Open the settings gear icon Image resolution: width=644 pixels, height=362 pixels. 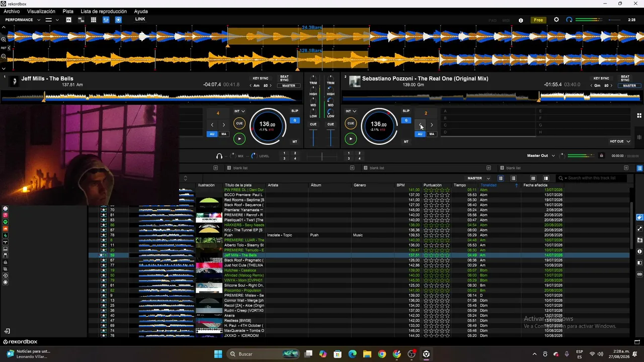coord(556,20)
